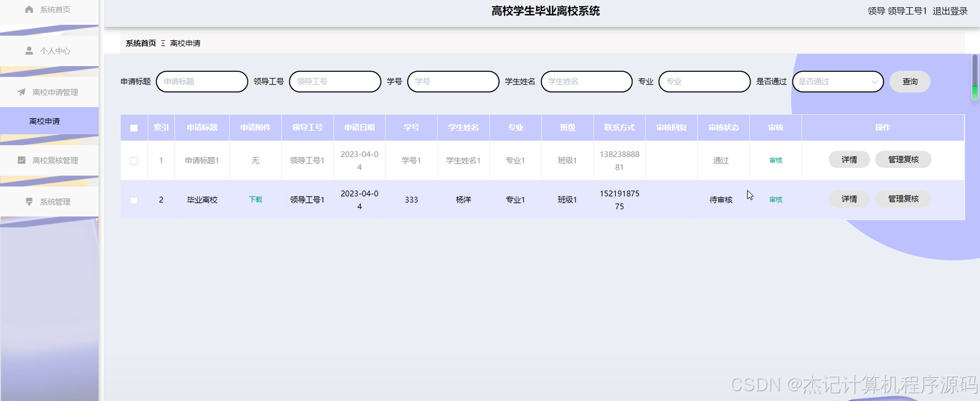Check the checkbox for row 毕业离校

pos(134,200)
